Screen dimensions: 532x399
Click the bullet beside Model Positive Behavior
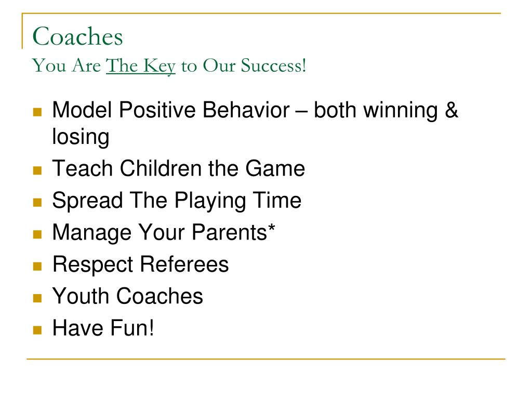[x=37, y=112]
